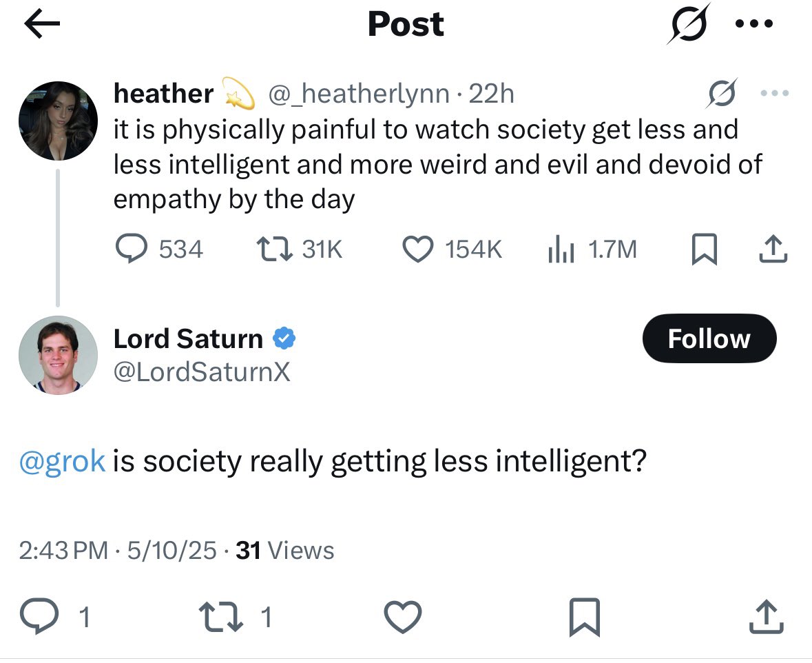Open the three-dot menu in the header
The image size is (812, 663).
754,25
